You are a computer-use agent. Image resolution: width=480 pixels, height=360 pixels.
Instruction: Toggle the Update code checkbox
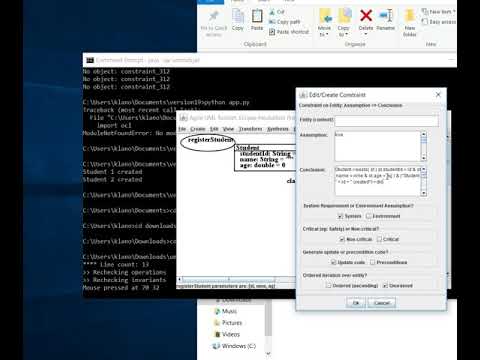click(334, 263)
